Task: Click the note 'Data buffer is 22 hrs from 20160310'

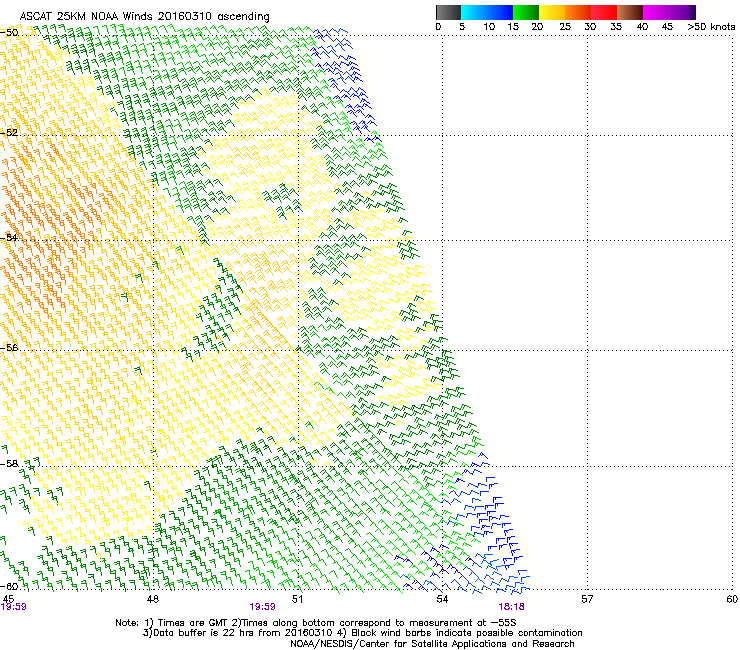Action: (242, 633)
